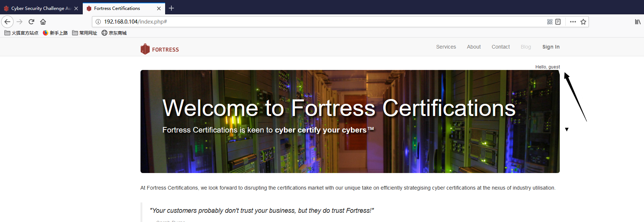Open 火狐官方站点 bookmarks folder

[x=21, y=33]
